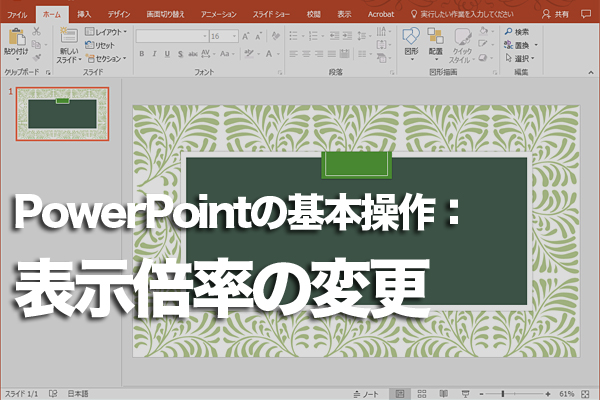The image size is (600, 400).
Task: Click the zoom in plus button
Action: click(x=548, y=394)
